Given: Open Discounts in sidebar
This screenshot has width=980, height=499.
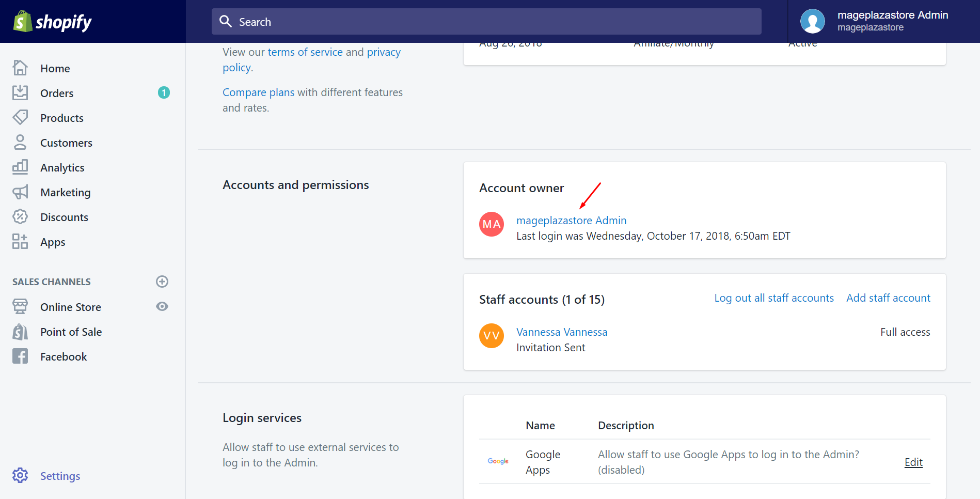Looking at the screenshot, I should (x=65, y=217).
